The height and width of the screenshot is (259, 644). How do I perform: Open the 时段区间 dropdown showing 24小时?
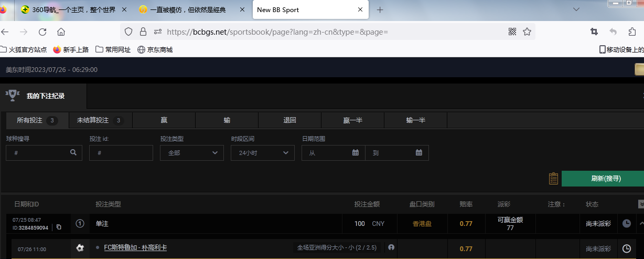[263, 153]
